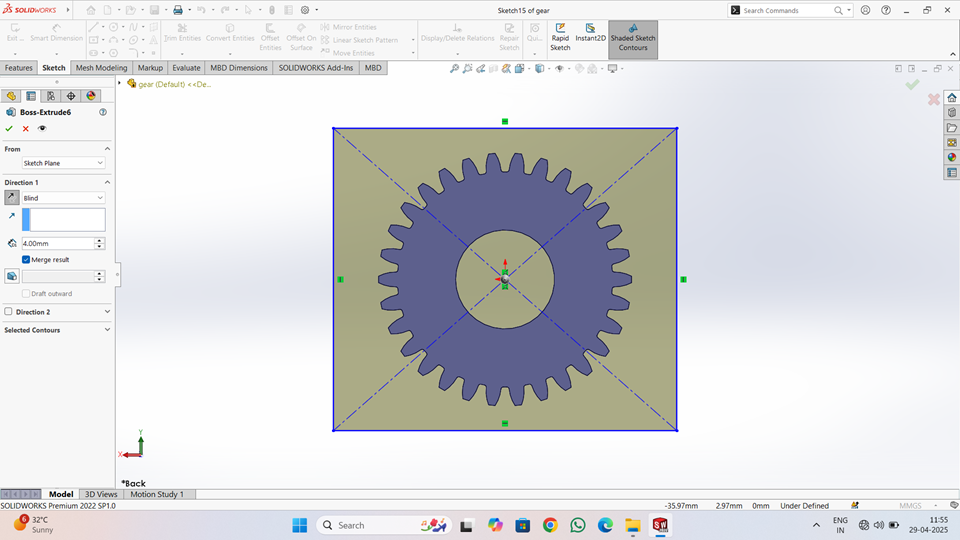The height and width of the screenshot is (540, 960).
Task: Switch to the Features tab
Action: coord(18,68)
